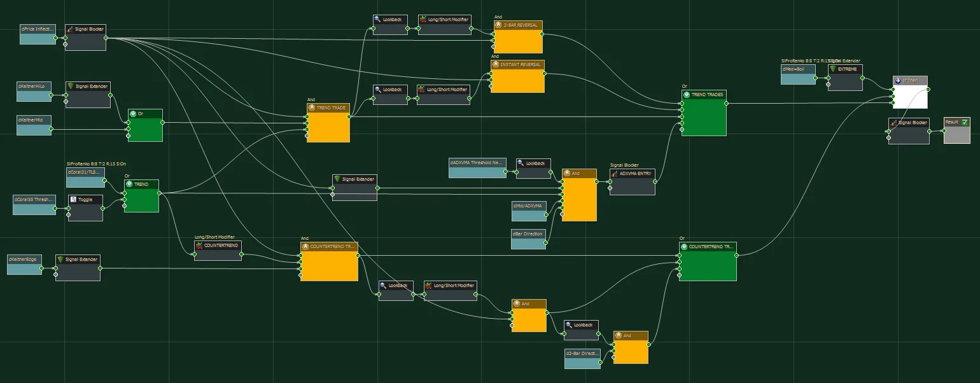Click the check icon on the green COUNTERTREND TR... Or node
Image resolution: width=980 pixels, height=383 pixels.
pos(685,246)
